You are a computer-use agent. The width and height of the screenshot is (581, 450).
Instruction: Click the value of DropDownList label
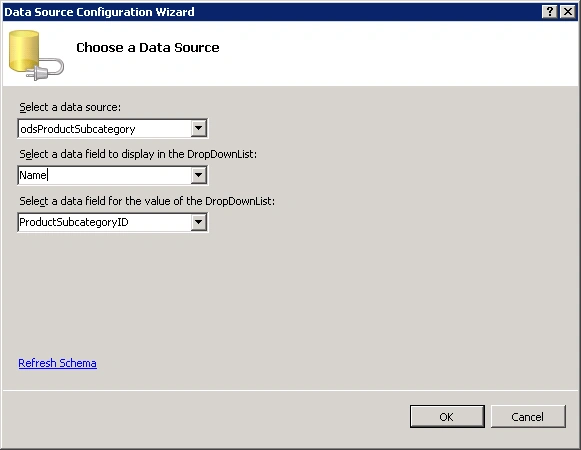pyautogui.click(x=147, y=201)
